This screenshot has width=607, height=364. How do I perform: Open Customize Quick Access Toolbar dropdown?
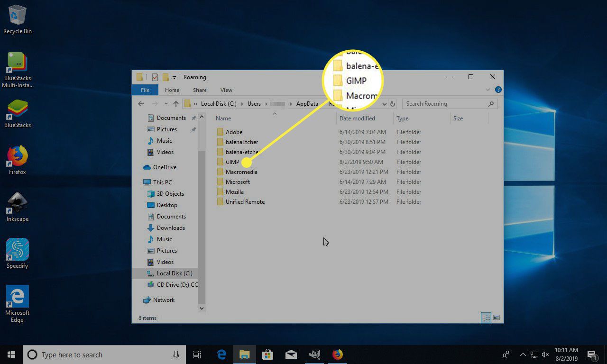(174, 77)
